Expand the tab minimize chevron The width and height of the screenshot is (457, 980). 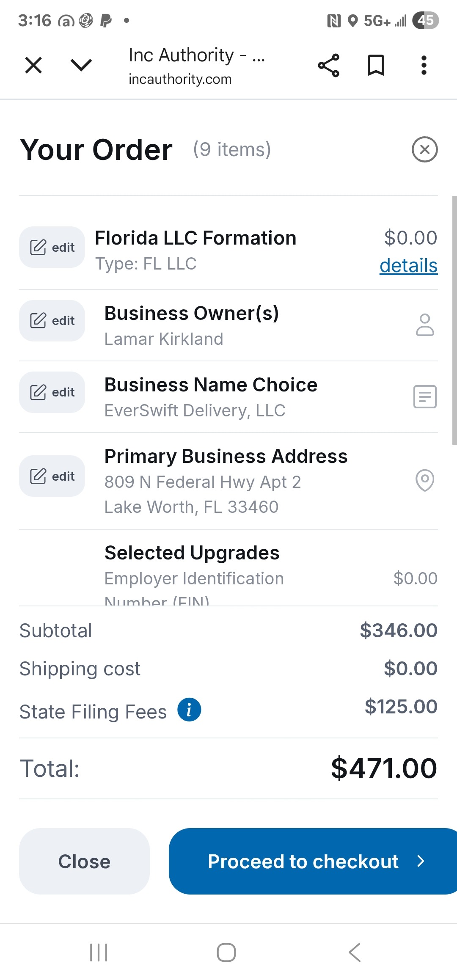pos(81,65)
